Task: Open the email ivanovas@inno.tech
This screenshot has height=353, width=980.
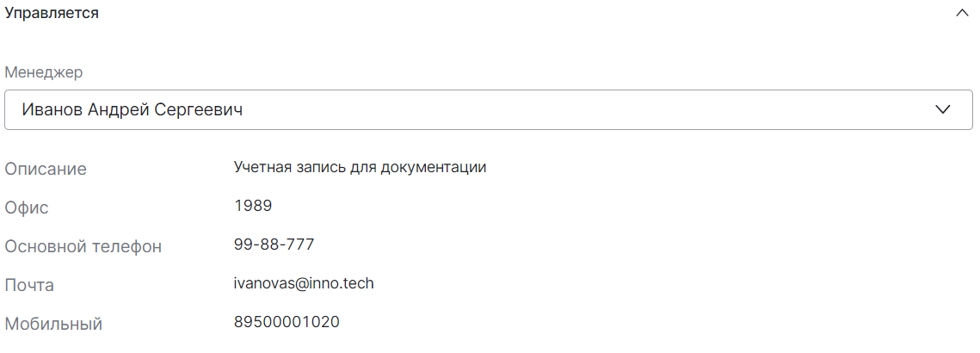Action: 303,283
